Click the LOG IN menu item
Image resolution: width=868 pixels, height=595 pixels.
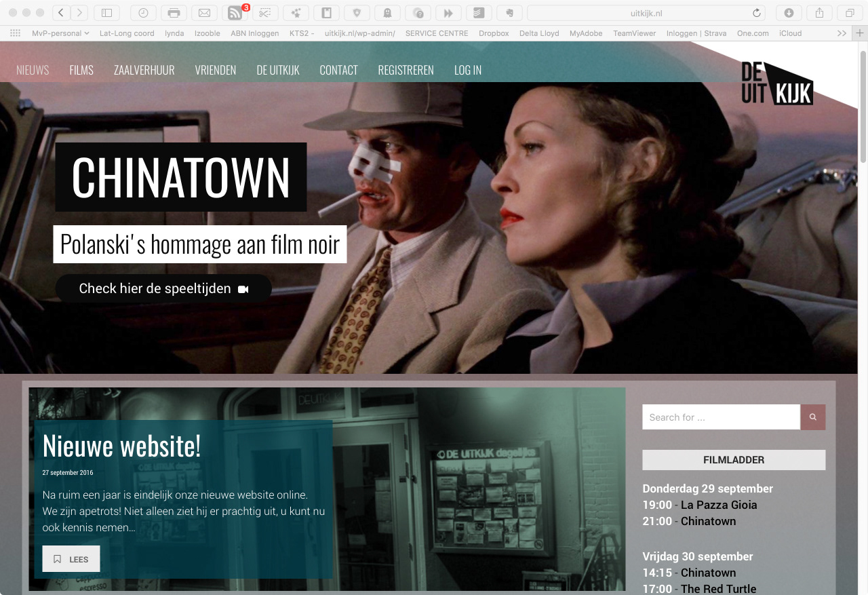pos(468,70)
